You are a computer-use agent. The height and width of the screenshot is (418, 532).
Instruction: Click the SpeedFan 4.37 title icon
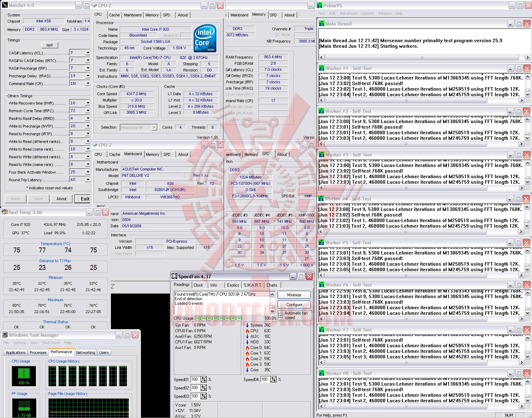pos(174,276)
